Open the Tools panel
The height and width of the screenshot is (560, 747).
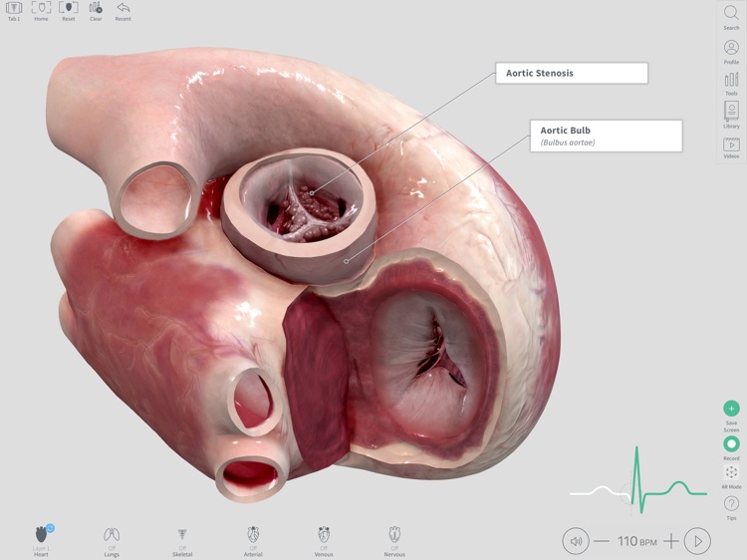point(731,80)
